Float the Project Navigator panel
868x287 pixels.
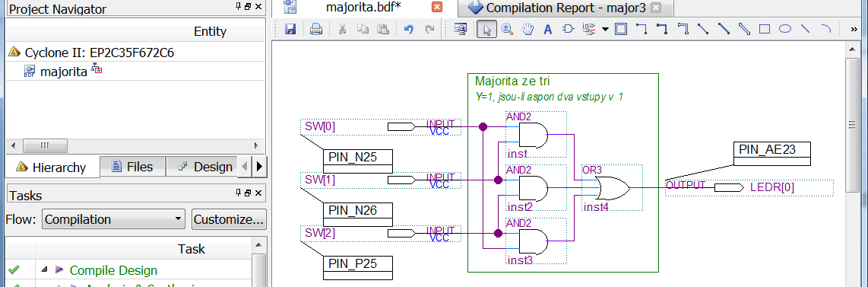tap(249, 6)
